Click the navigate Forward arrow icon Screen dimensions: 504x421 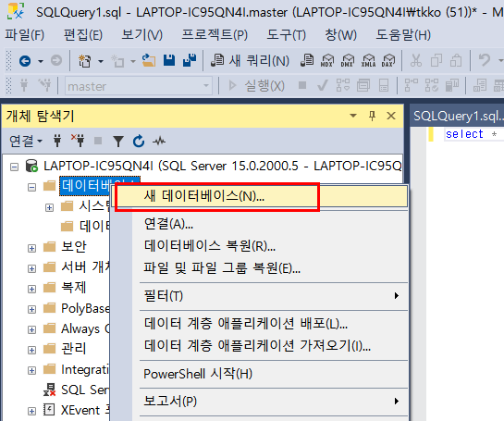pyautogui.click(x=56, y=60)
